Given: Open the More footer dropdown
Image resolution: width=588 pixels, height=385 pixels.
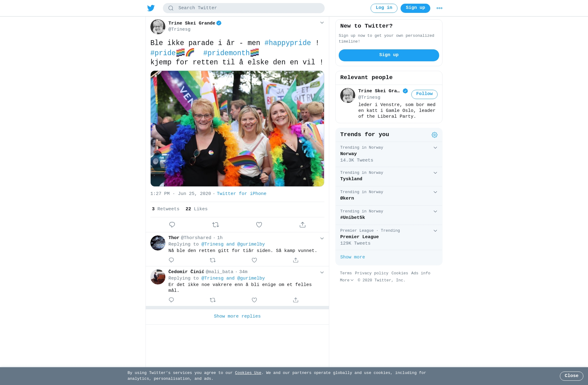Looking at the screenshot, I should [347, 280].
